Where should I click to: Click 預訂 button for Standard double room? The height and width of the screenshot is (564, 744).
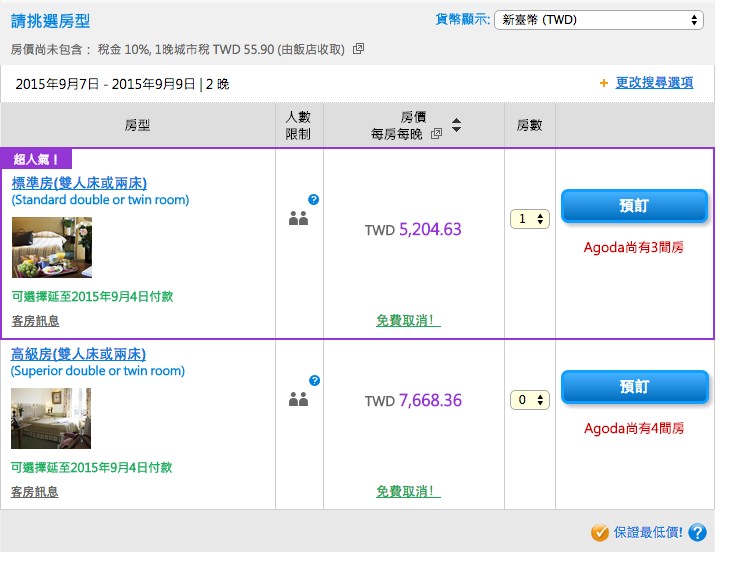tap(634, 206)
